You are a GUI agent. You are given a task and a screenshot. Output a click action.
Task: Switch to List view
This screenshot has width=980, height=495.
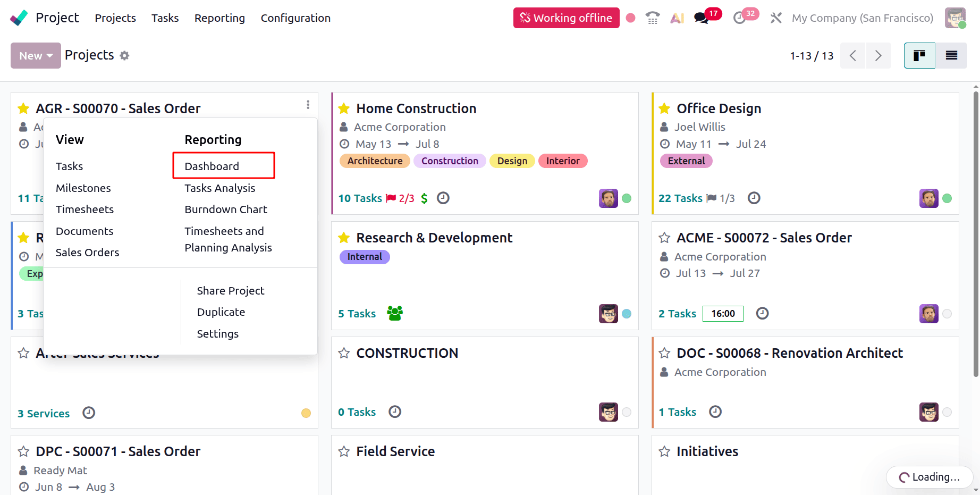pos(951,55)
